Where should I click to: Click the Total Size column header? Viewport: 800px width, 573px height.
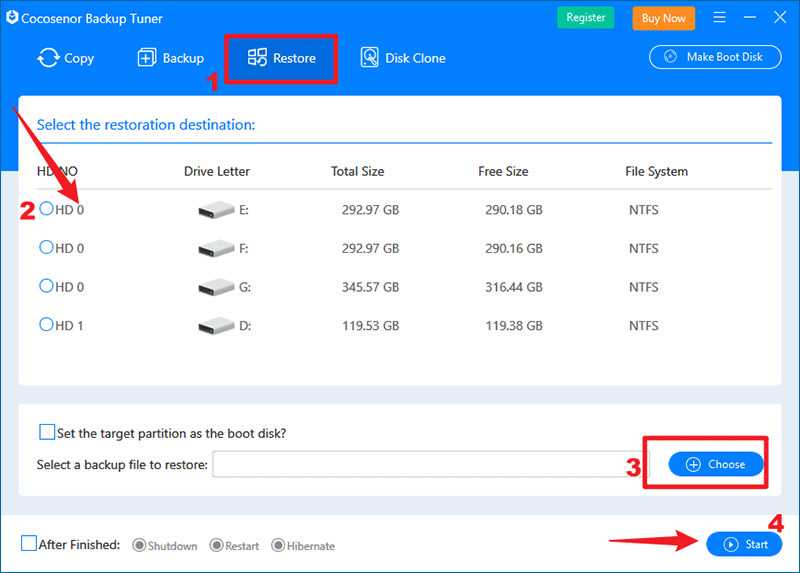pos(358,171)
